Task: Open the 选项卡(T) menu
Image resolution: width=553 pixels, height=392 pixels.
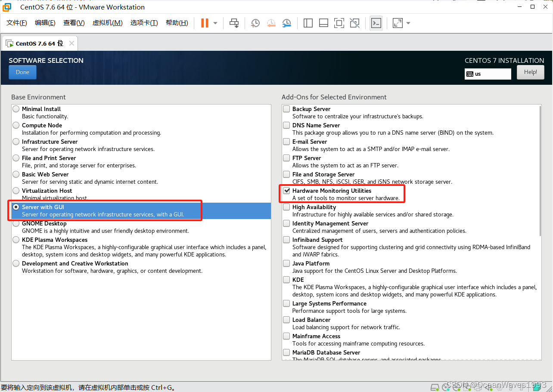Action: (144, 23)
